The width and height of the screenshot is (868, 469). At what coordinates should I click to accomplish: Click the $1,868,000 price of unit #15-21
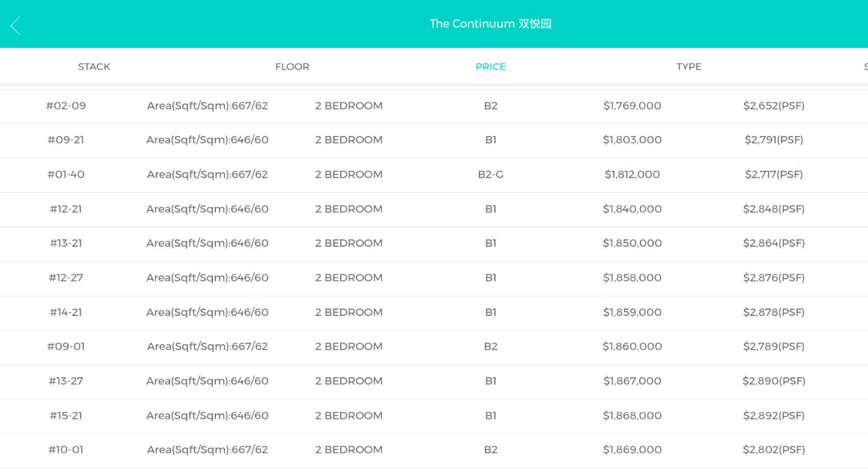632,416
